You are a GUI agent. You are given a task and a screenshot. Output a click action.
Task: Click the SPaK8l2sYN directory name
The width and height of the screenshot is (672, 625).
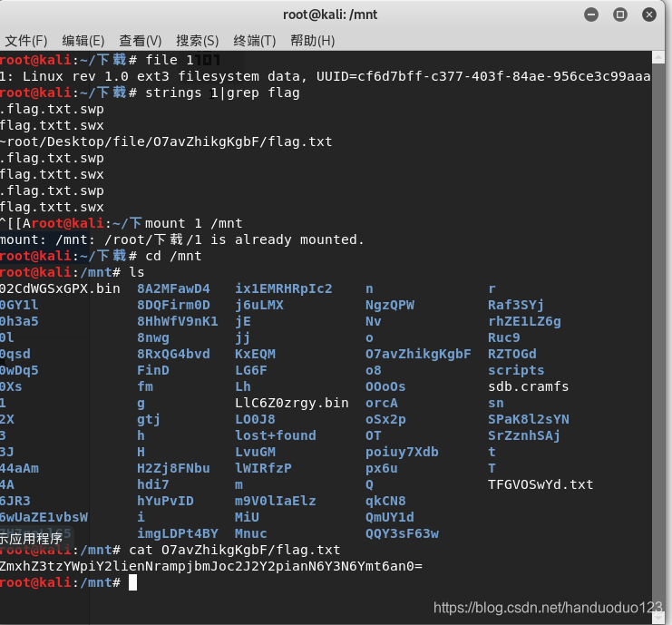click(x=529, y=419)
